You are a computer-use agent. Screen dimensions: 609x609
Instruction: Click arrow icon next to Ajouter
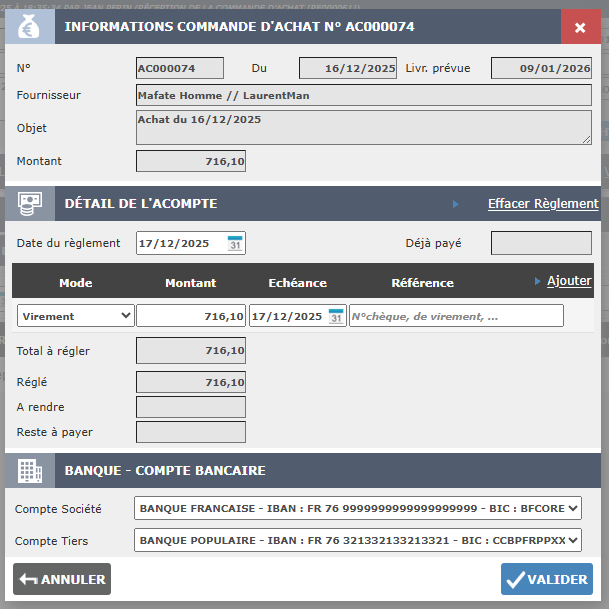click(x=537, y=281)
